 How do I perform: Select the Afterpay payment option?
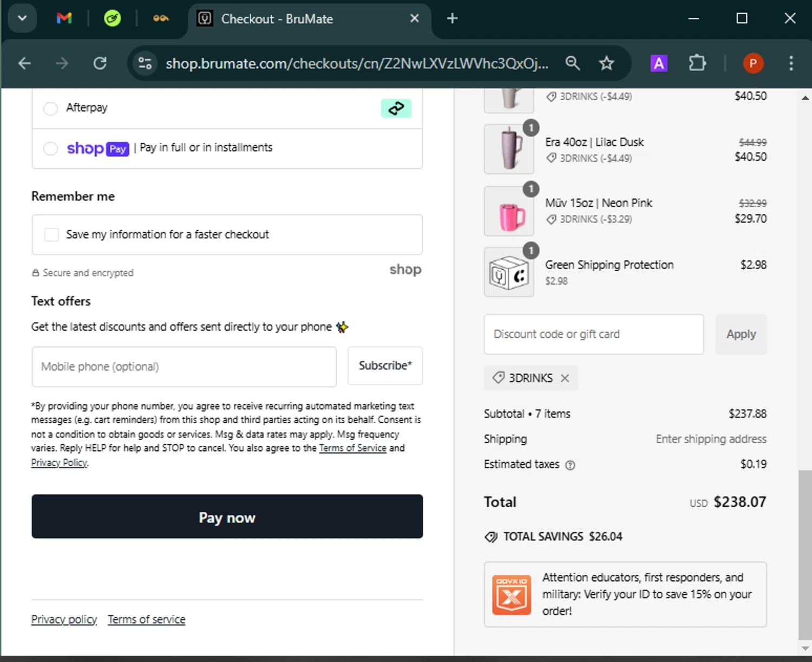50,108
